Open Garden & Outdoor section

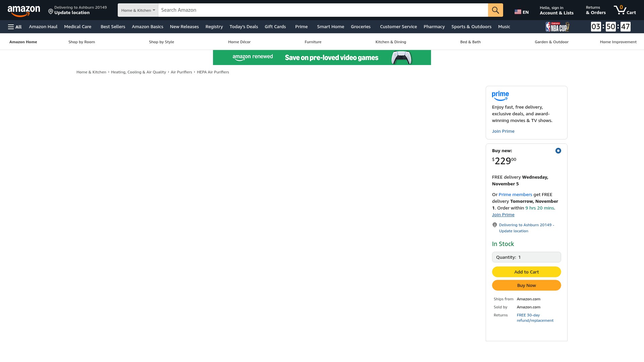click(551, 42)
